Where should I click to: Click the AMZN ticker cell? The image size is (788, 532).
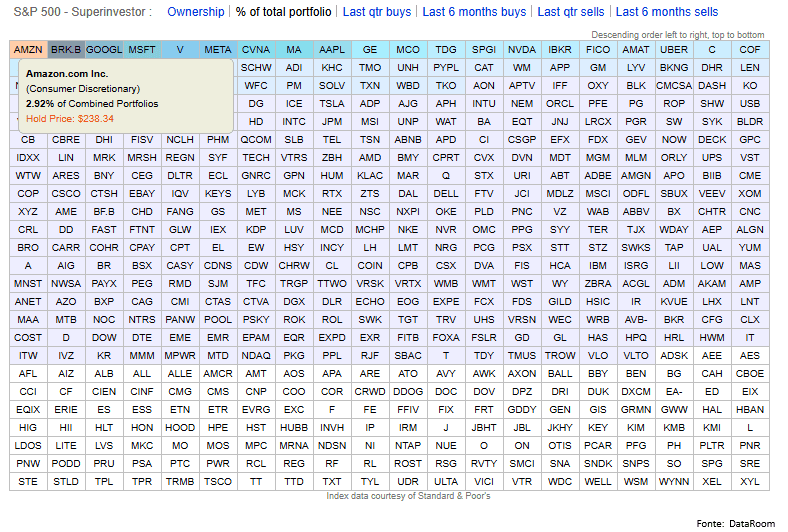[x=28, y=50]
